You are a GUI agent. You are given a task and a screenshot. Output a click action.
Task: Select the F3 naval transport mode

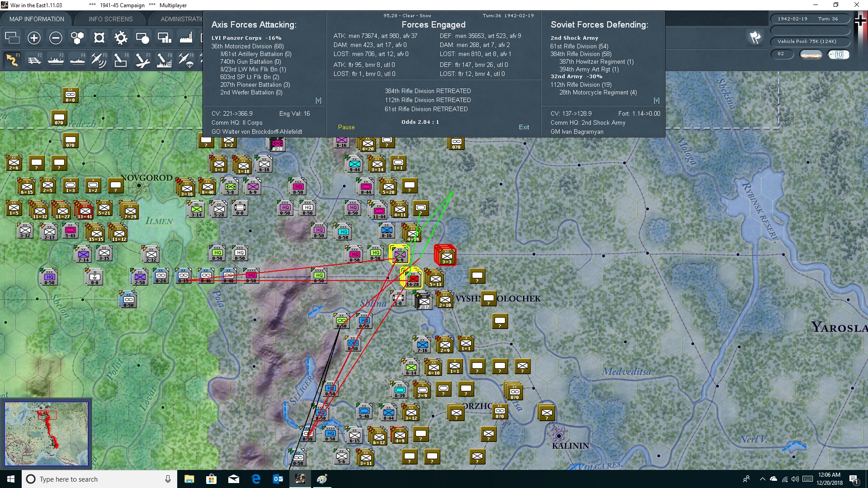tap(56, 60)
